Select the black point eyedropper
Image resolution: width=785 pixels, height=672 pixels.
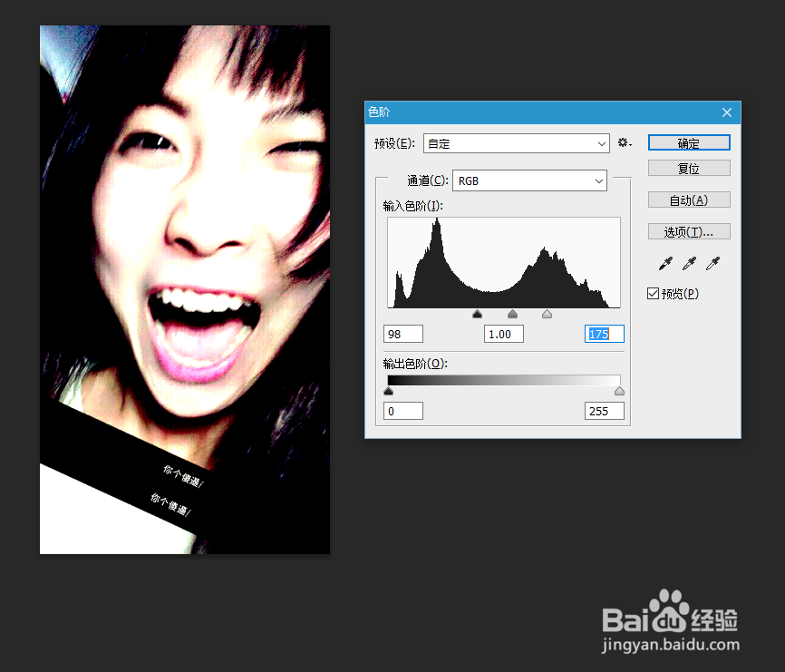coord(665,263)
